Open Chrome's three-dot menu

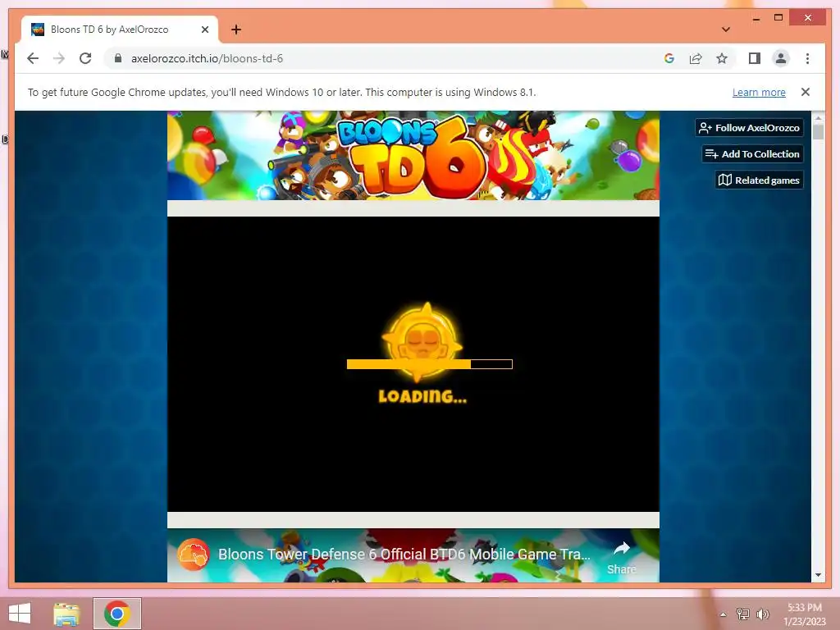coord(807,58)
